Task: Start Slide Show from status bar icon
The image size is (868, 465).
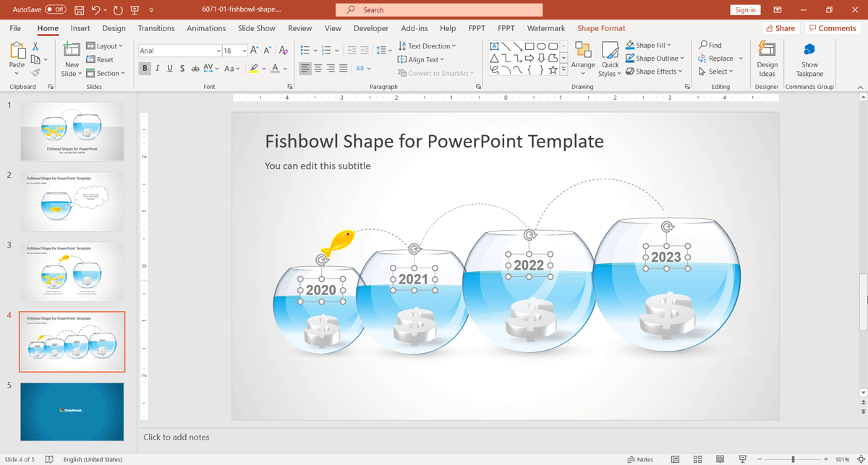Action: 742,459
